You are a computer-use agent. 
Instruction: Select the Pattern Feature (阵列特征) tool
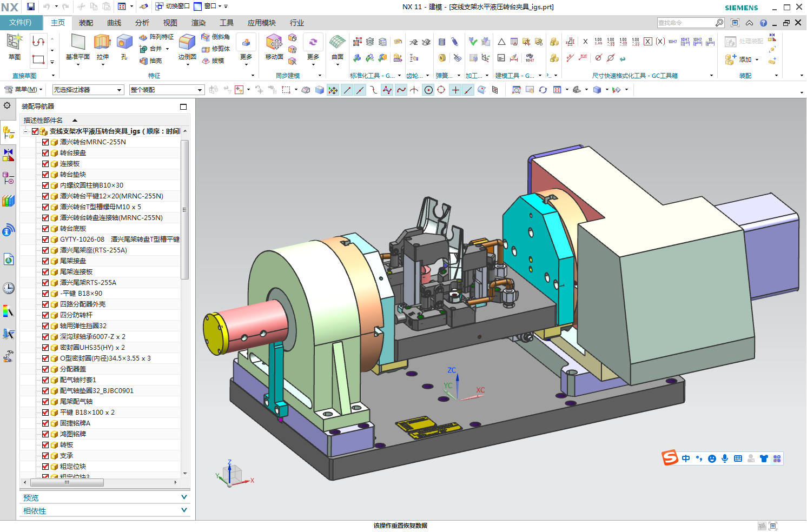pyautogui.click(x=156, y=37)
